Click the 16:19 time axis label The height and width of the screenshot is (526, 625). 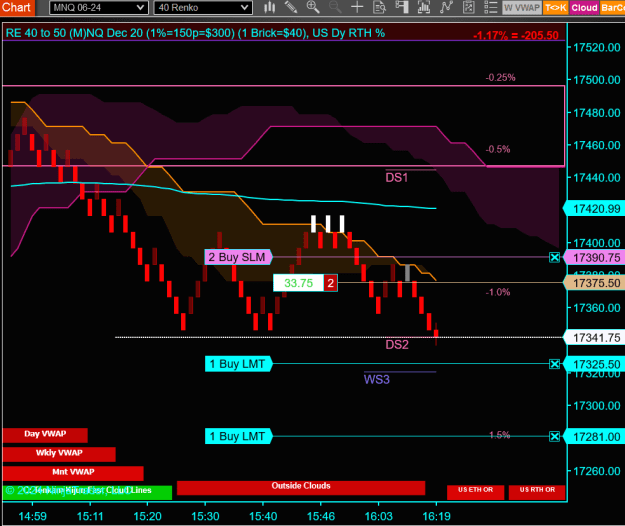click(x=436, y=516)
